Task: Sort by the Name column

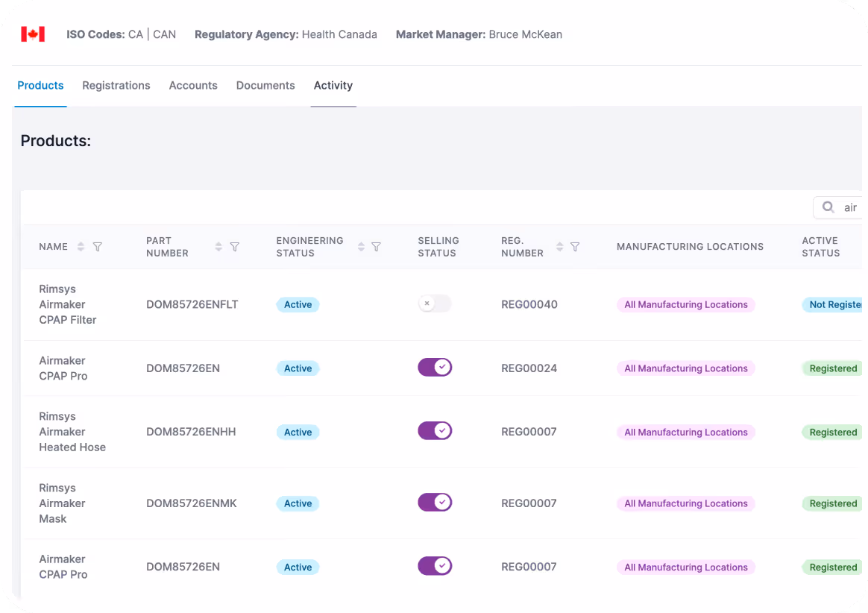Action: click(81, 247)
